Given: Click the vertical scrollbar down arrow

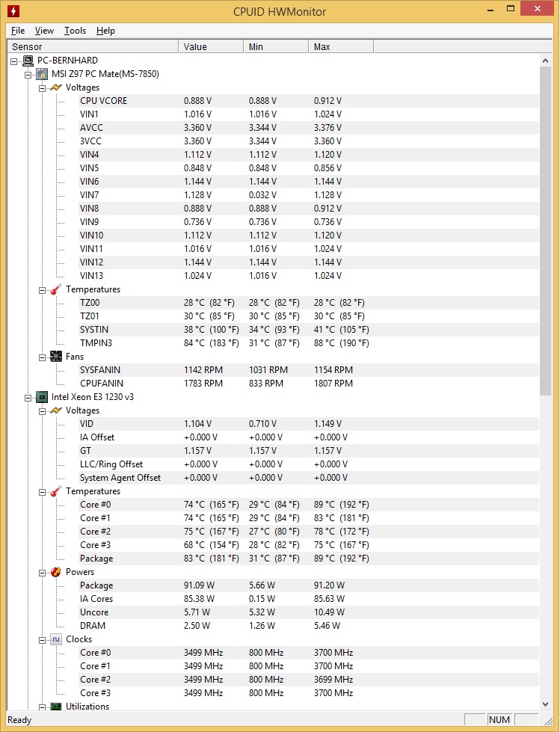Looking at the screenshot, I should 545,704.
